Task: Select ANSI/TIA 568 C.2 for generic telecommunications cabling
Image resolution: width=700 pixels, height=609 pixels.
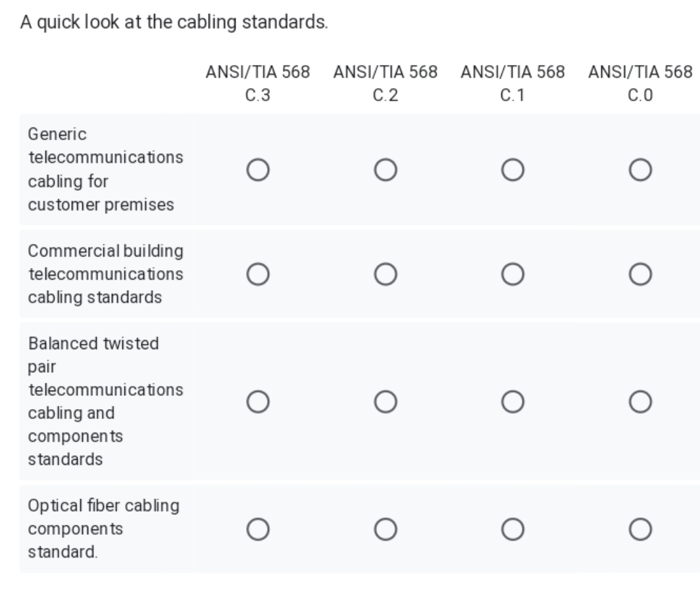Action: click(384, 171)
